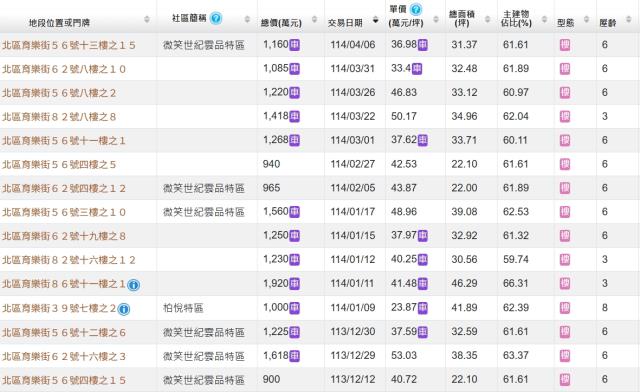This screenshot has height=392, width=640.
Task: Sort by 總價(萬元) column arrows
Action: point(314,19)
